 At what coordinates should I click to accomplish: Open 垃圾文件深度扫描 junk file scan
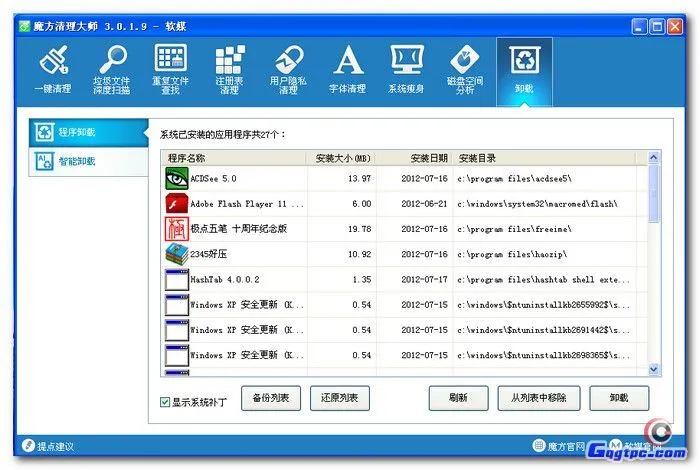112,70
